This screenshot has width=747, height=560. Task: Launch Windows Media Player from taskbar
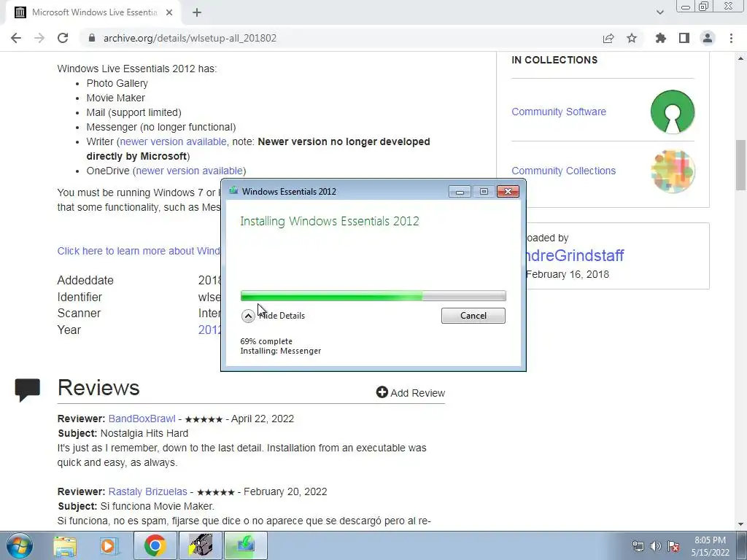[109, 545]
